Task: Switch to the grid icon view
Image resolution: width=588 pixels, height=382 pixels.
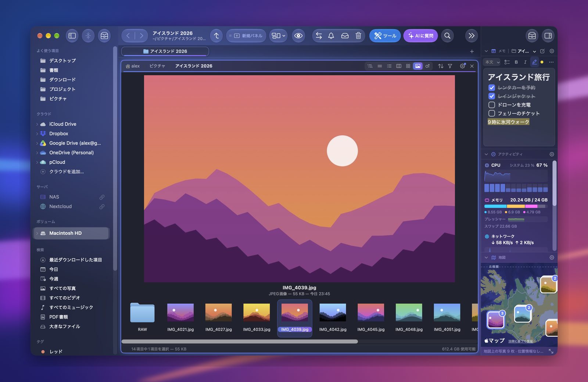Action: click(408, 66)
